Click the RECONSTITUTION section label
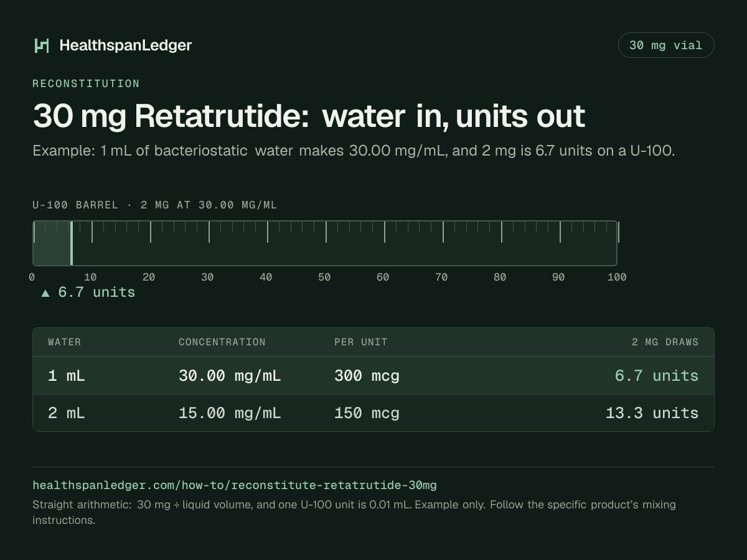This screenshot has width=747, height=560. pos(86,83)
